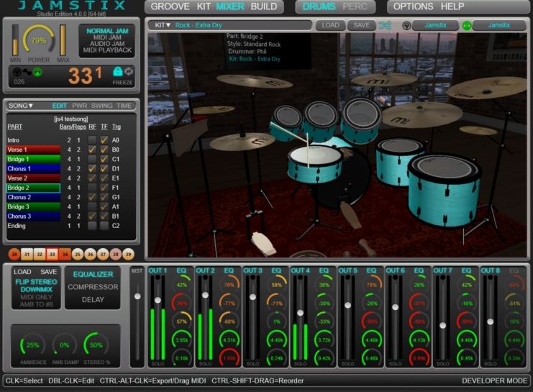Image resolution: width=533 pixels, height=392 pixels.
Task: Open the GROOVE tab
Action: [170, 6]
